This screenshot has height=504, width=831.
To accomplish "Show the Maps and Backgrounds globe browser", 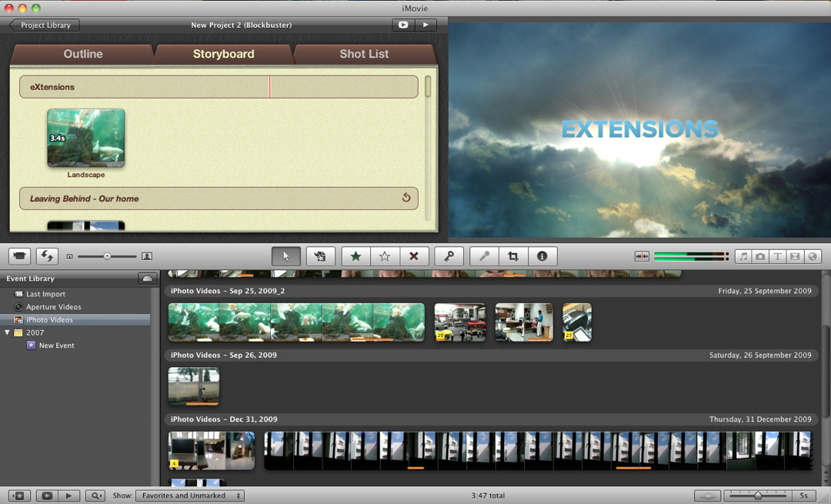I will tap(812, 256).
